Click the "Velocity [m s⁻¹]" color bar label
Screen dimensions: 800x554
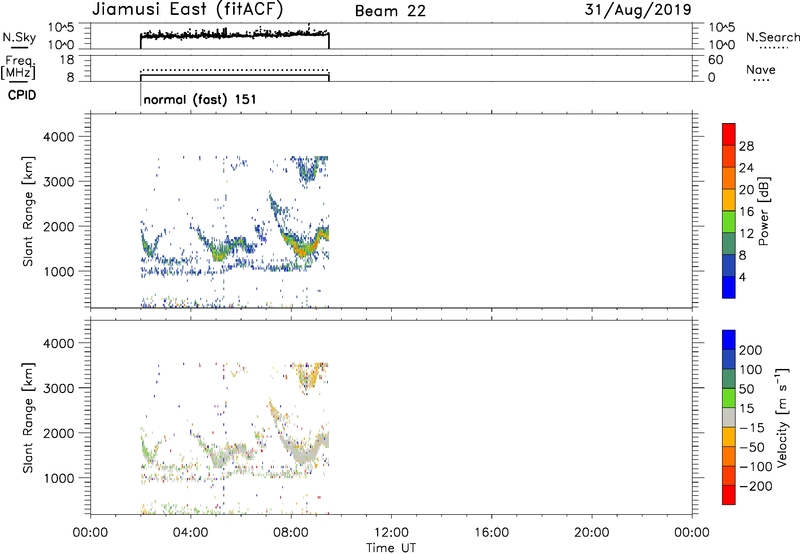782,417
